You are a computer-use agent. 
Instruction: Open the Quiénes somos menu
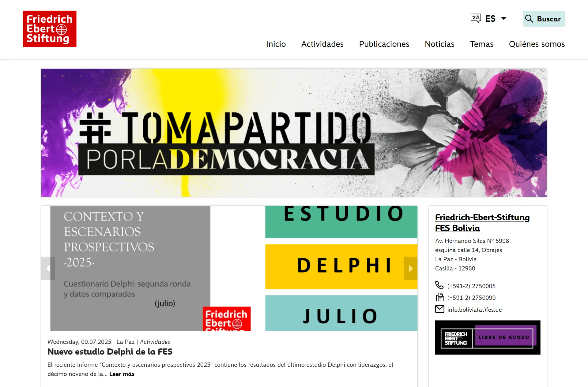tap(537, 44)
